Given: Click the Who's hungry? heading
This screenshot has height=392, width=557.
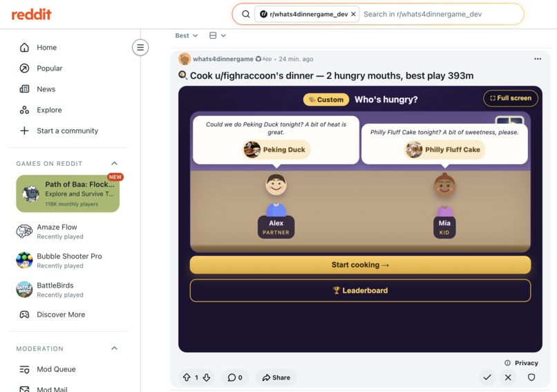Looking at the screenshot, I should [386, 100].
